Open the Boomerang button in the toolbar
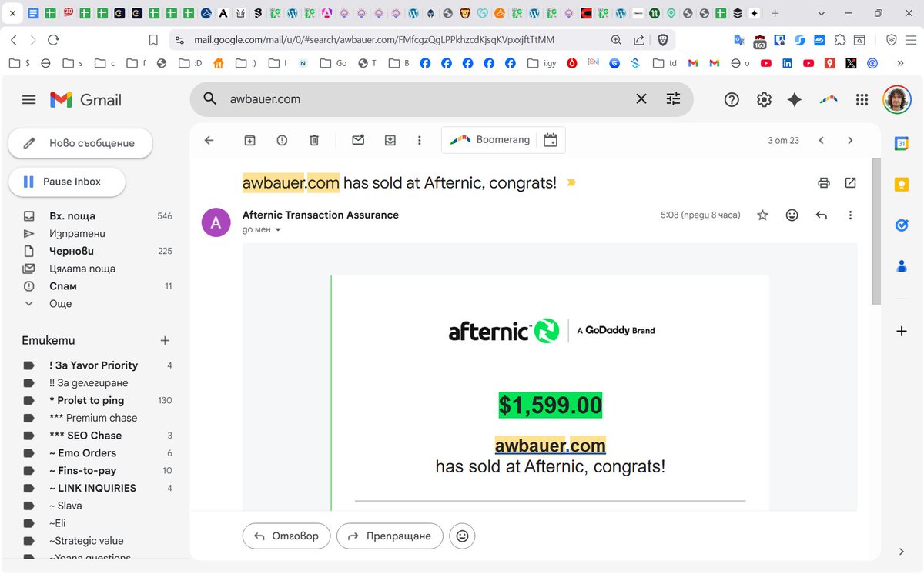The image size is (924, 574). 491,140
